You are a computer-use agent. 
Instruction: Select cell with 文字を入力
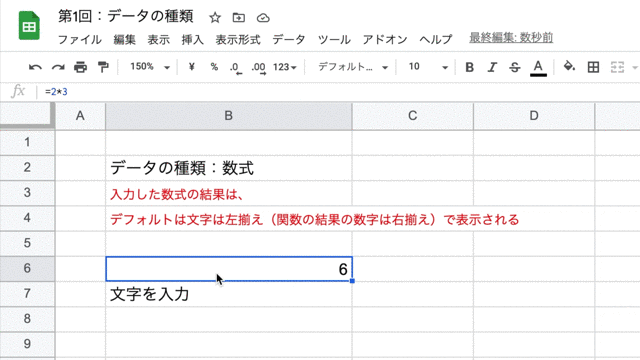[229, 294]
